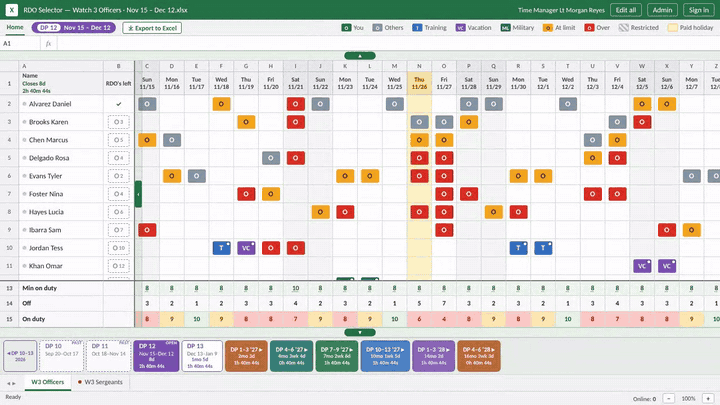Switch to the W3 Sergeants sheet tab
Image resolution: width=720 pixels, height=405 pixels.
pos(100,382)
